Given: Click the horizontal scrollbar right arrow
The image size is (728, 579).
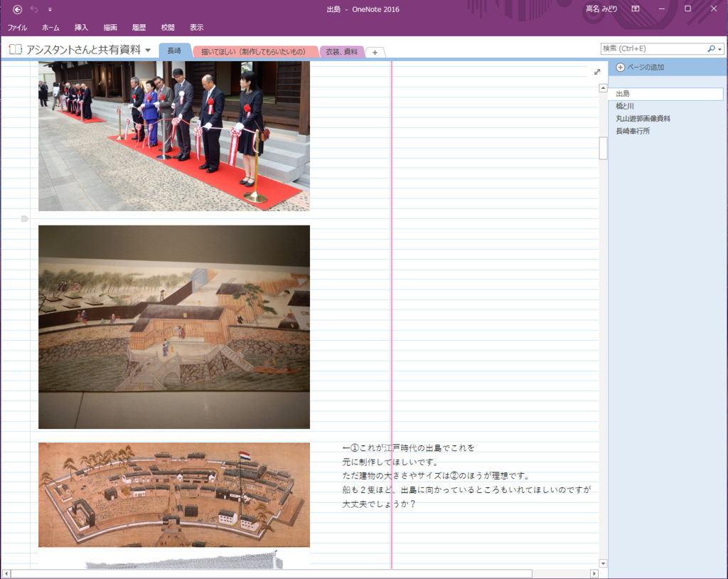Looking at the screenshot, I should 594,574.
